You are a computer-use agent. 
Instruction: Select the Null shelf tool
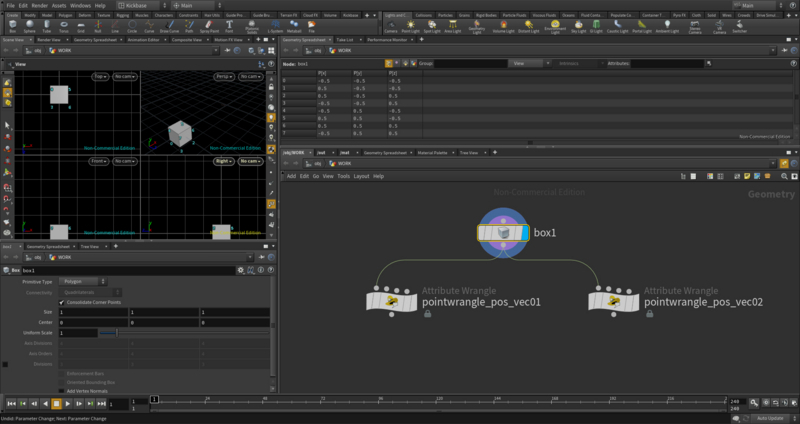coord(98,26)
